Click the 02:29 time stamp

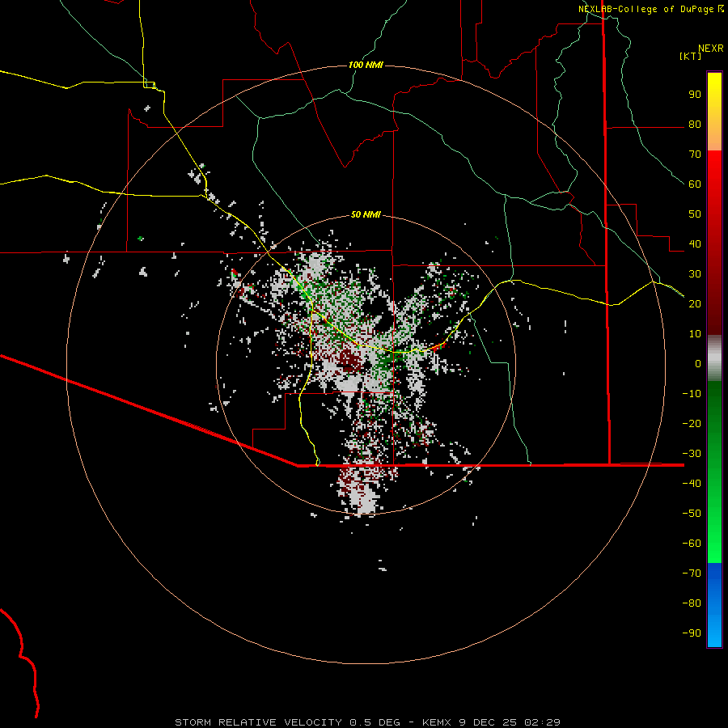542,722
